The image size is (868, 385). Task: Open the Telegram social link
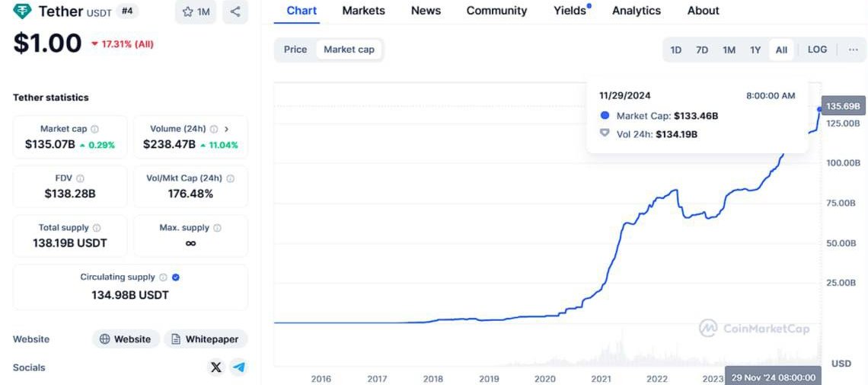238,367
